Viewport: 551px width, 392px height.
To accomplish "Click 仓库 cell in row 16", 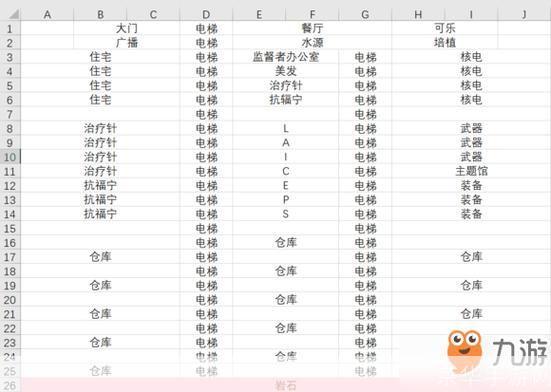I will (285, 243).
